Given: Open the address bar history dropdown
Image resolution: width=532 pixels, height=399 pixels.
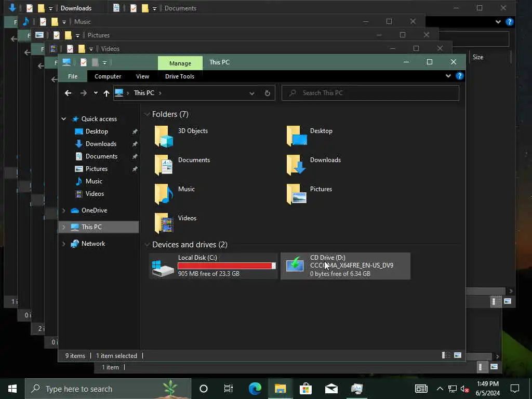Looking at the screenshot, I should tap(252, 94).
